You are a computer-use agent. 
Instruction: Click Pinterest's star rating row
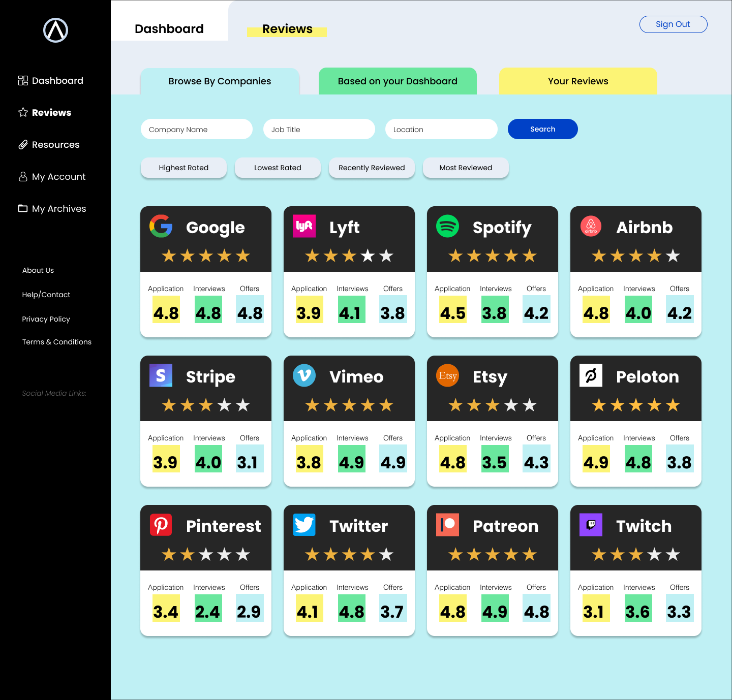206,554
